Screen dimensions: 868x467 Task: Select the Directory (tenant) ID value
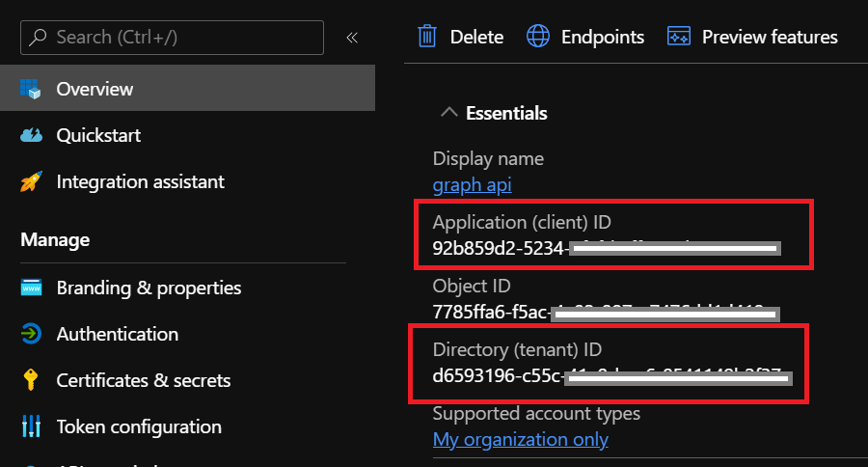tap(611, 375)
